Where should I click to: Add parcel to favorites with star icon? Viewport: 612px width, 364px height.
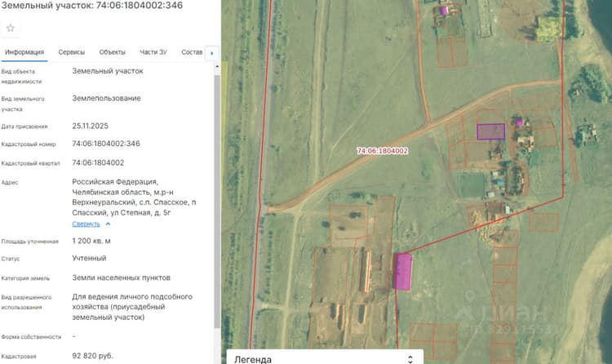point(10,28)
